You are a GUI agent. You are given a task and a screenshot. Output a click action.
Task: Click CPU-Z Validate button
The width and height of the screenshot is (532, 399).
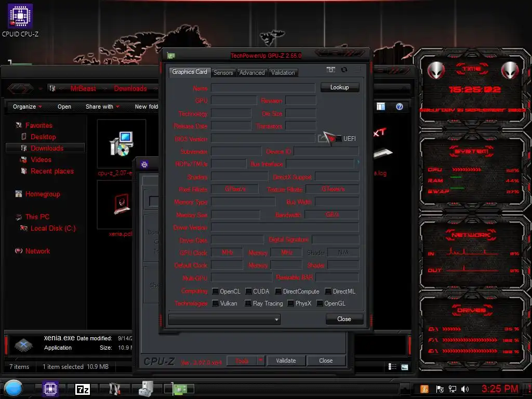[x=286, y=361]
